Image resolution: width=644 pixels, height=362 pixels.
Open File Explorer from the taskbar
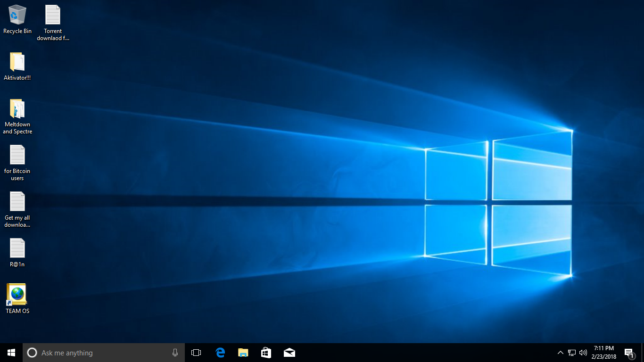click(x=243, y=353)
